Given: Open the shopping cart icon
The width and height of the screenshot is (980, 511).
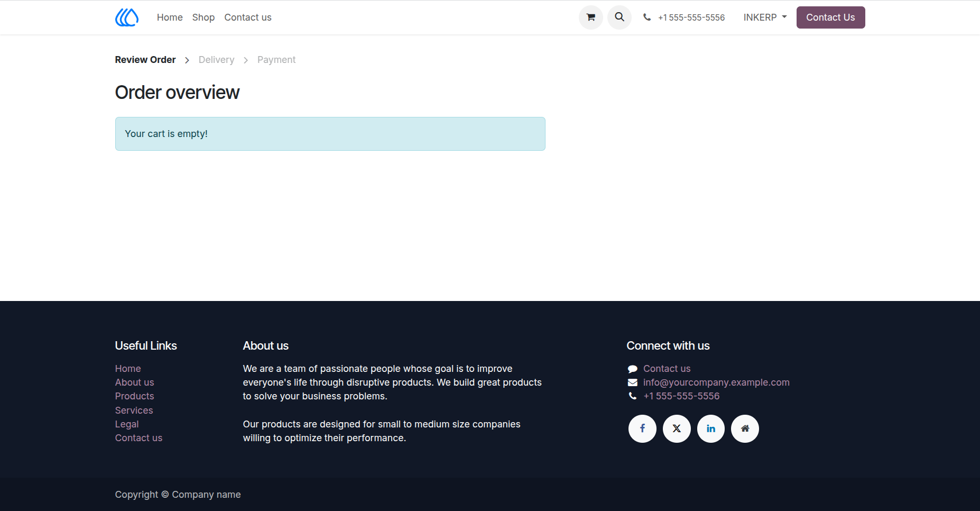Looking at the screenshot, I should (591, 17).
